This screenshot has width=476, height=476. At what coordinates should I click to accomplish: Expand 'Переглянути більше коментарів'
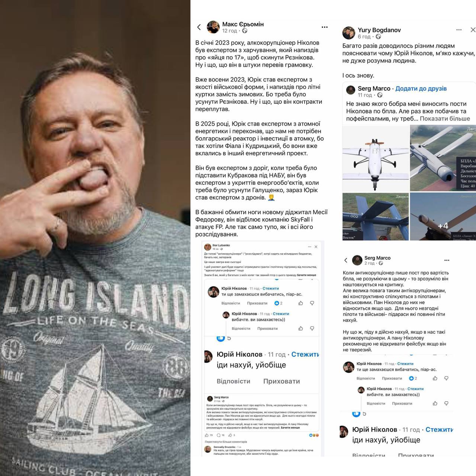point(226,442)
